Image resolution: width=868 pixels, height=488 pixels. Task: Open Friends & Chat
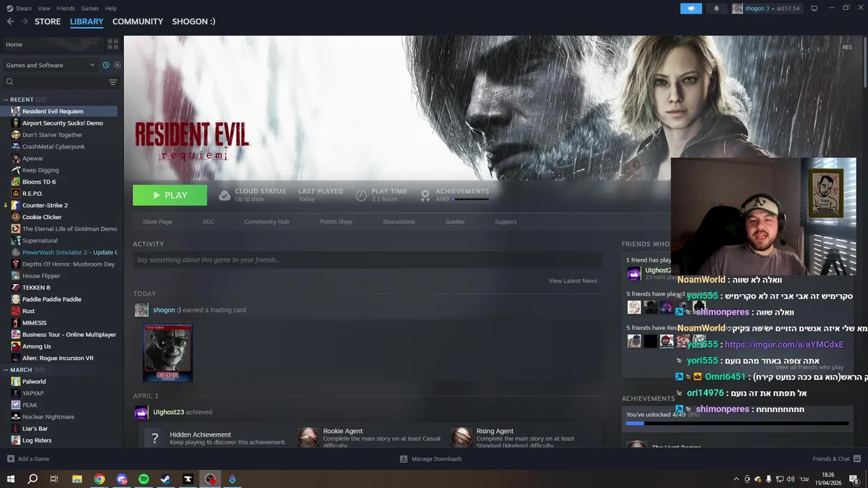pos(836,459)
